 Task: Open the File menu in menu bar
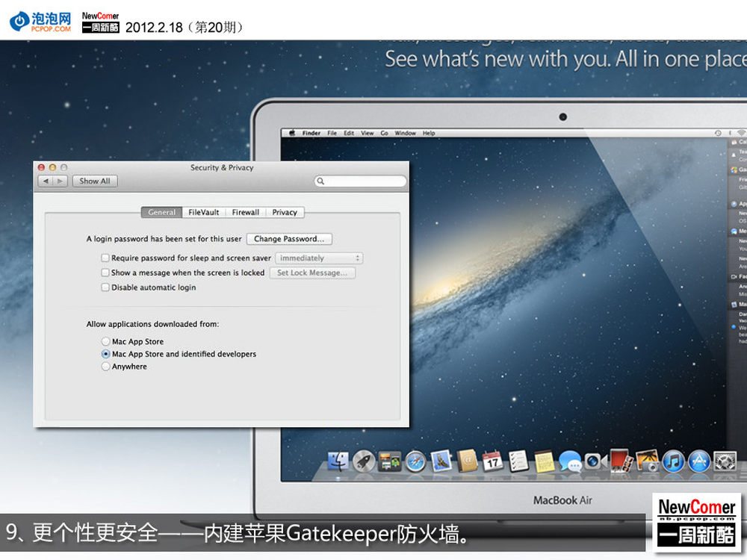(x=332, y=134)
